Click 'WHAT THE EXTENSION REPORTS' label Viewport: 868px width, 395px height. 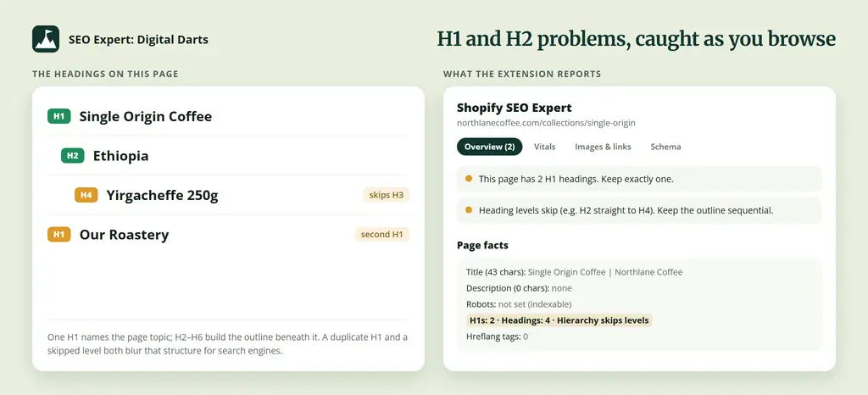[x=522, y=74]
